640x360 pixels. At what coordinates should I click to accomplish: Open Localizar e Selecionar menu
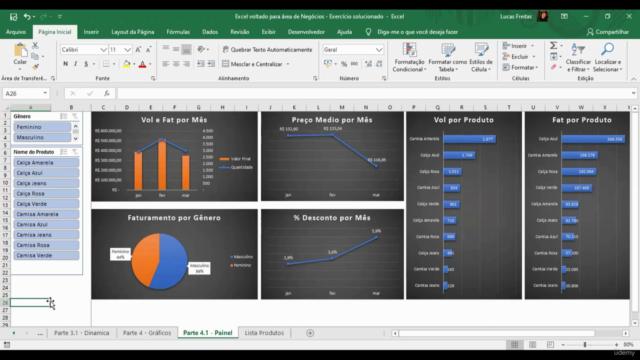[608, 58]
